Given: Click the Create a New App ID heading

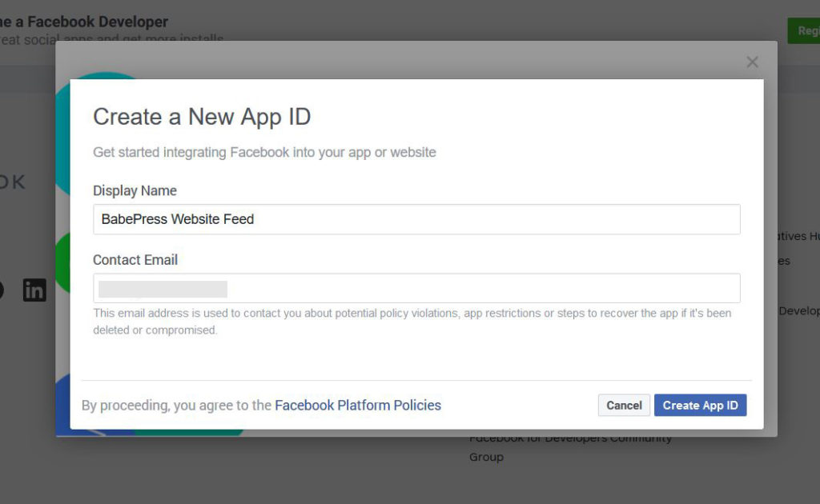Looking at the screenshot, I should pyautogui.click(x=202, y=117).
